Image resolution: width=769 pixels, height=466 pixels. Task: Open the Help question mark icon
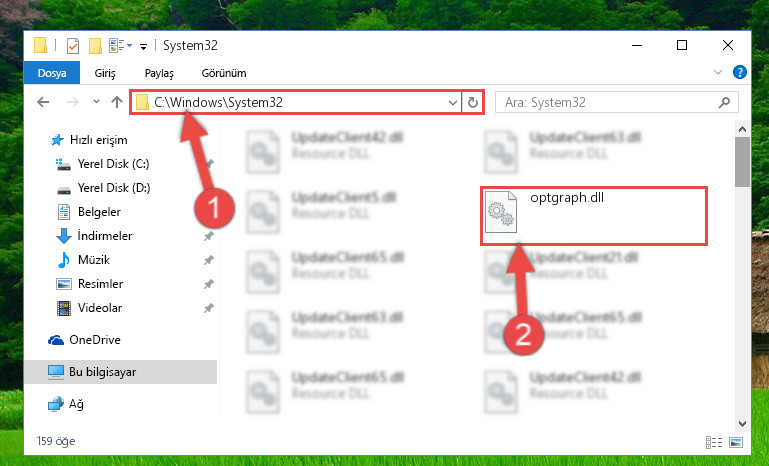(739, 73)
